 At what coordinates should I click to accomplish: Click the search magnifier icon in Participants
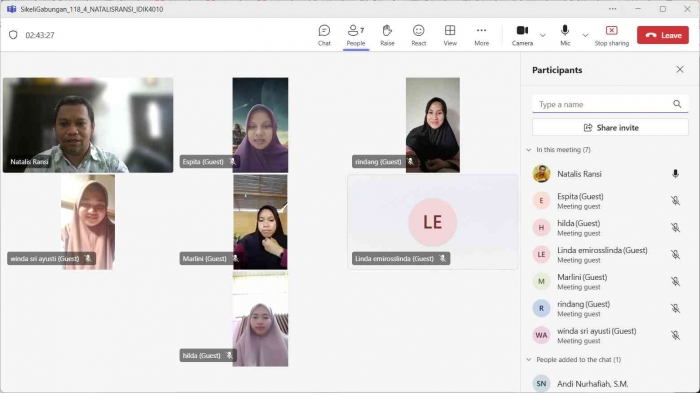point(677,104)
